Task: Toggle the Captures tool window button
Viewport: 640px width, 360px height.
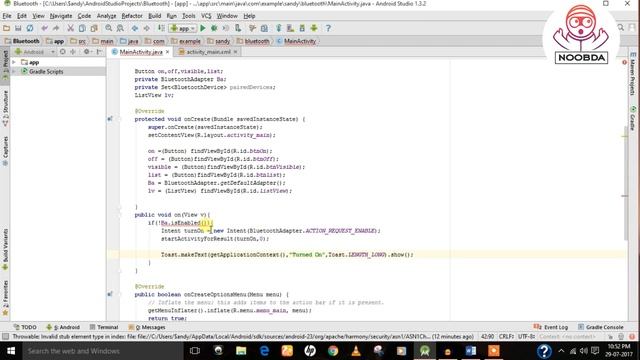Action: pyautogui.click(x=5, y=151)
